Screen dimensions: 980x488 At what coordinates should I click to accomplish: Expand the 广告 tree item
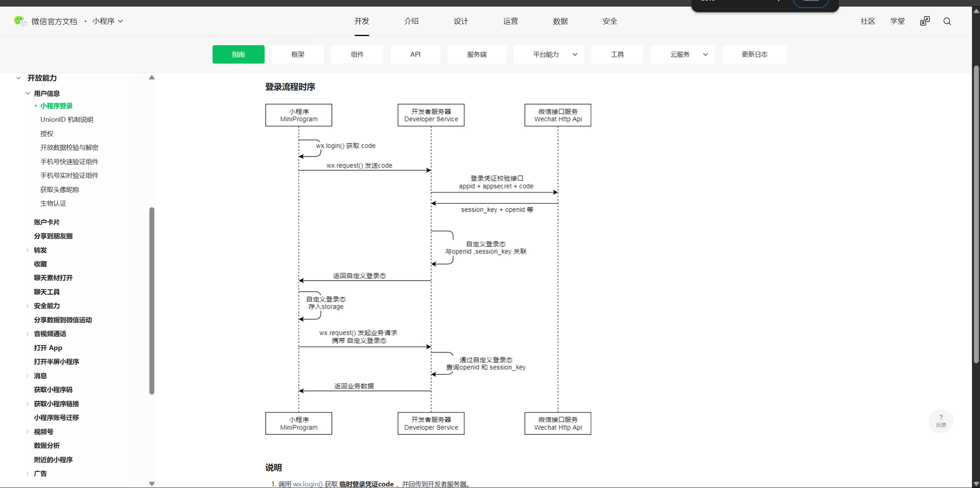tap(28, 473)
